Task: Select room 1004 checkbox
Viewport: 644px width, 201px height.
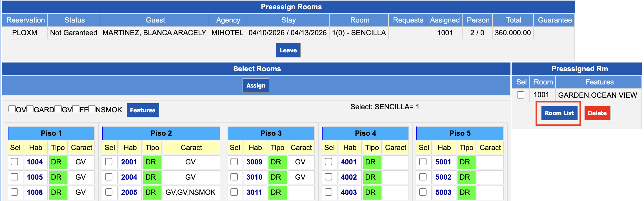Action: point(14,162)
